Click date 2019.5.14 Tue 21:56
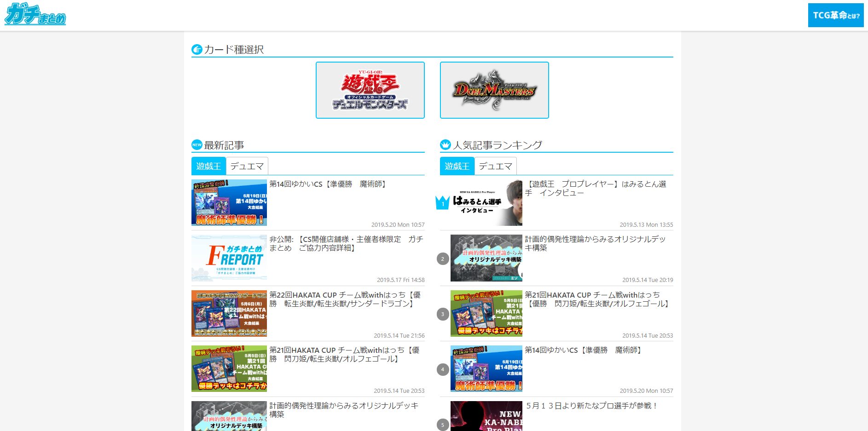This screenshot has height=431, width=868. tap(399, 336)
